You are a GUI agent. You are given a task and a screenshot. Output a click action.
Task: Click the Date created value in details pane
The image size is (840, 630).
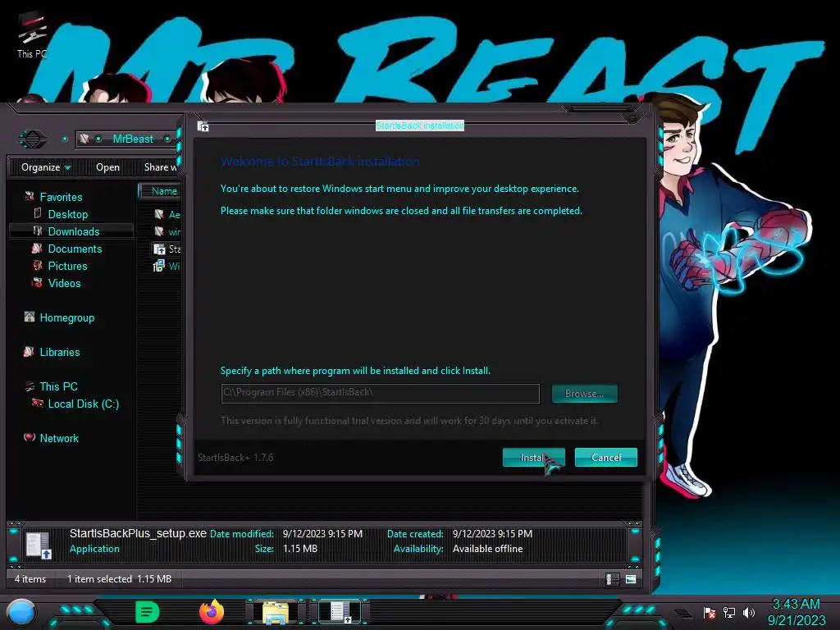pos(492,534)
